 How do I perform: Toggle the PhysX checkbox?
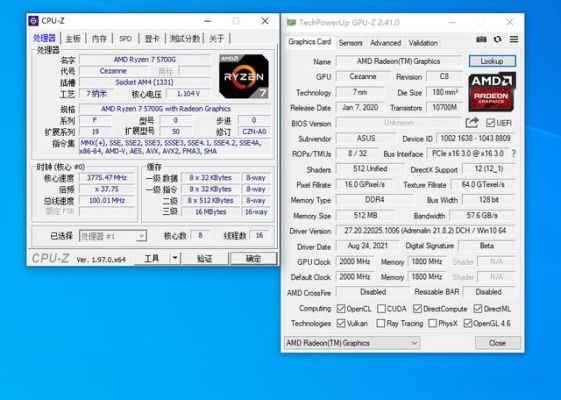(x=432, y=323)
